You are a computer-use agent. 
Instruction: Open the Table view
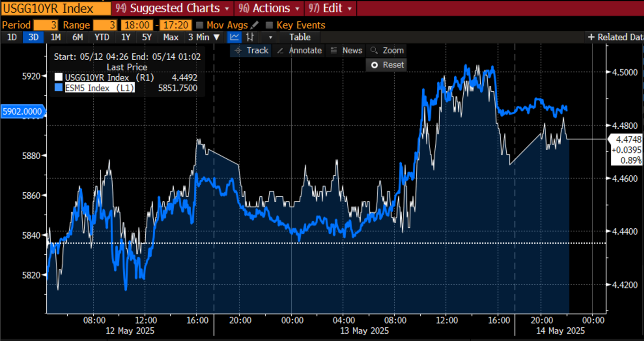[x=300, y=37]
